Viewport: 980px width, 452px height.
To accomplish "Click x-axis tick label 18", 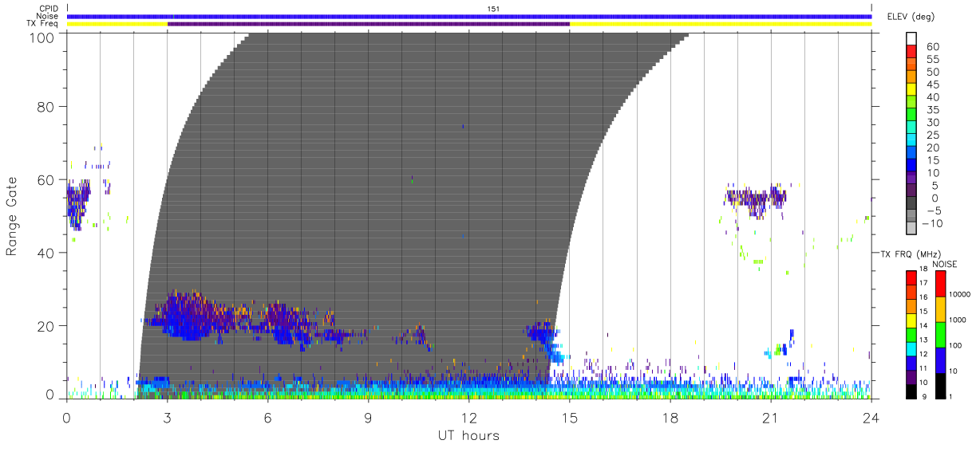I will 670,417.
